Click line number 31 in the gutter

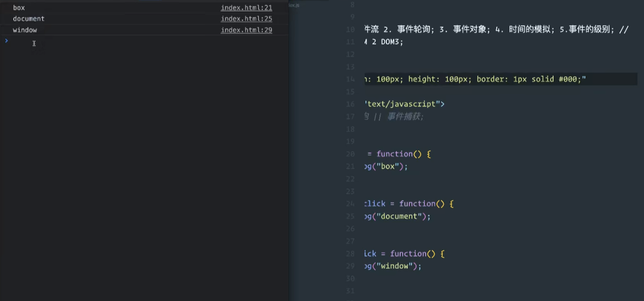coord(350,291)
